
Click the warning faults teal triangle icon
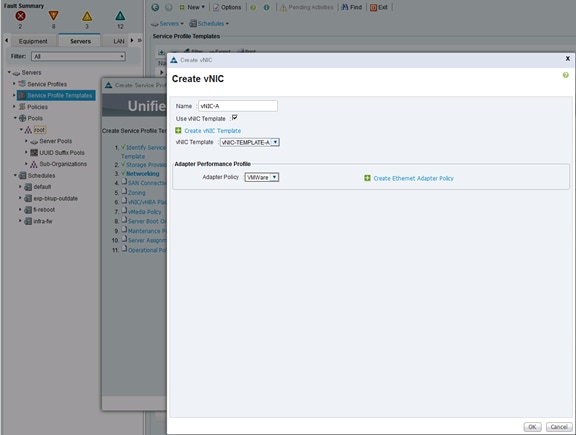click(x=120, y=16)
